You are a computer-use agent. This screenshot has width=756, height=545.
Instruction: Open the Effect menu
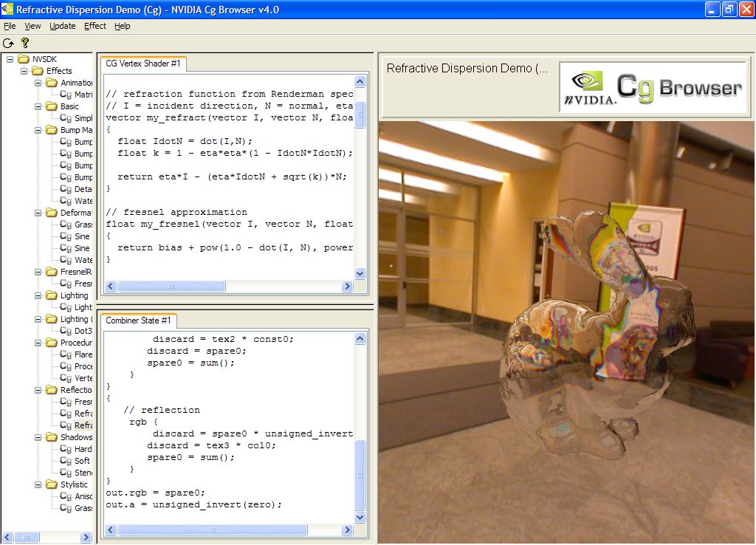click(x=95, y=26)
